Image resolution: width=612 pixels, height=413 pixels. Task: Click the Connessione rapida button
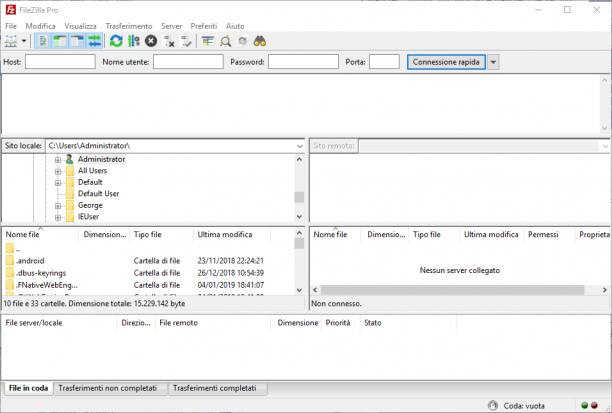pos(446,62)
